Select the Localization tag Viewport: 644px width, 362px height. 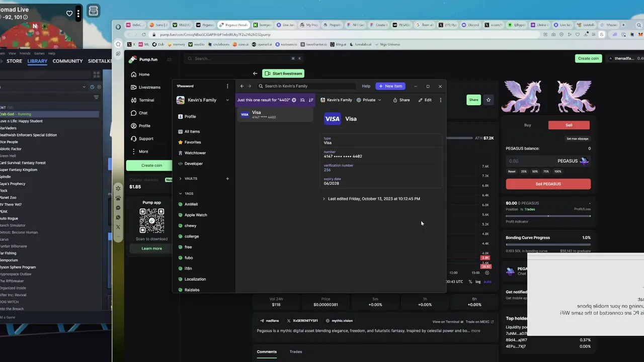coord(195,279)
